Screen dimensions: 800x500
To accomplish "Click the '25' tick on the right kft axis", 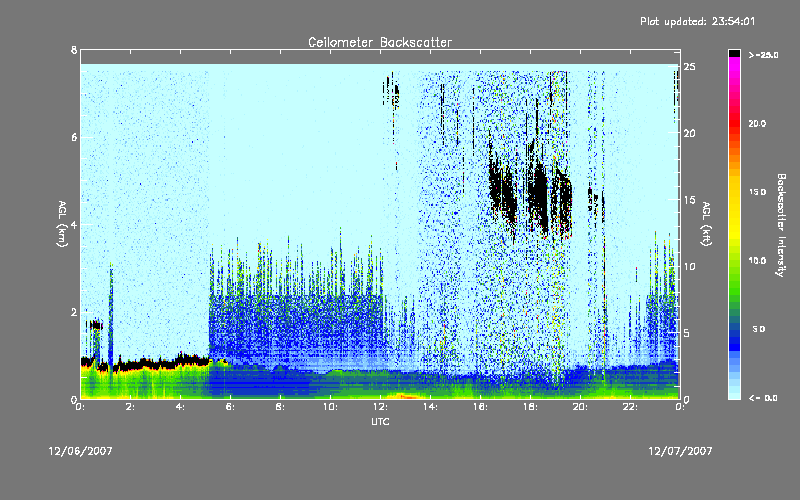I will click(690, 67).
